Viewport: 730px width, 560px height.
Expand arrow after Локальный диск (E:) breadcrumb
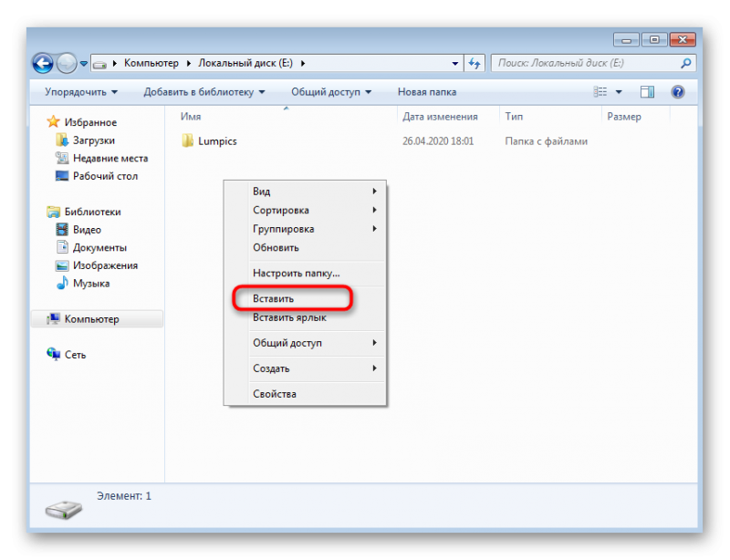pos(303,63)
